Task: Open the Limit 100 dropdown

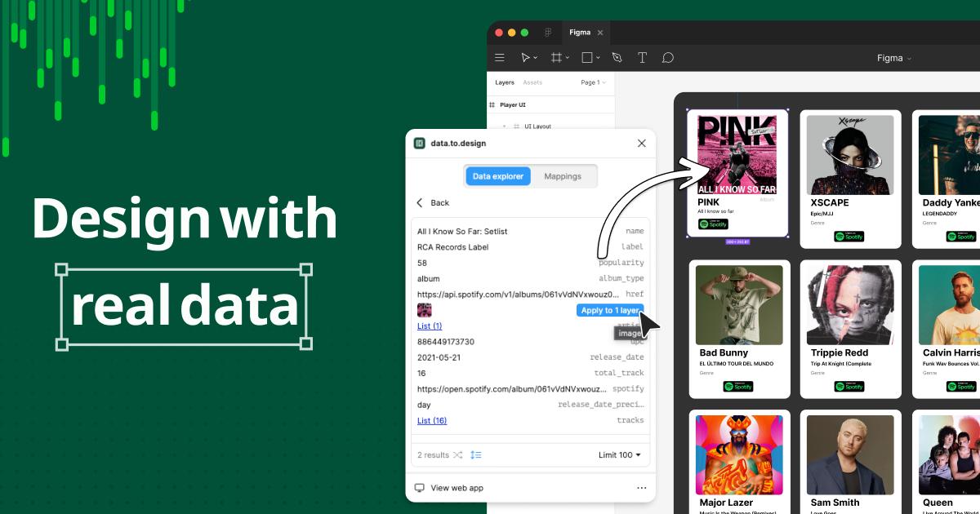Action: [620, 454]
